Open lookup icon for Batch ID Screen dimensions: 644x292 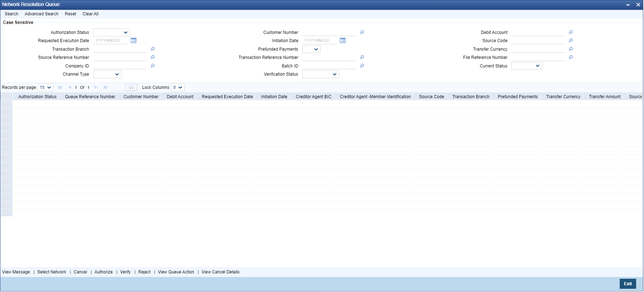point(362,66)
